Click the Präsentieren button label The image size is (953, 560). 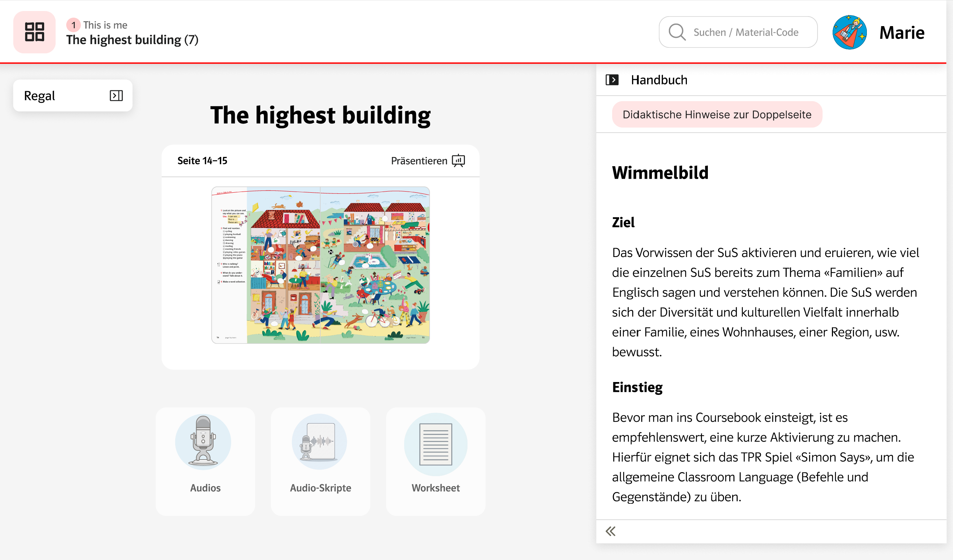point(419,161)
